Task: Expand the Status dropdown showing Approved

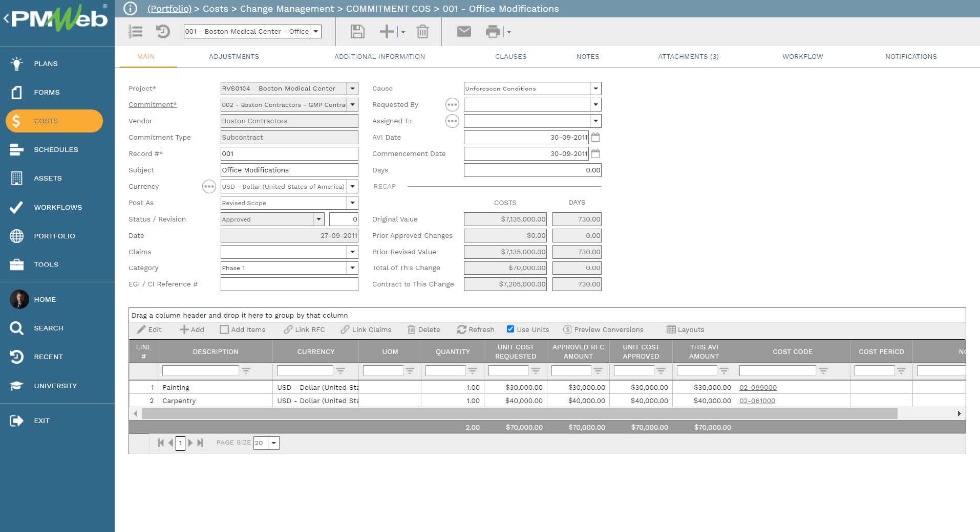Action: point(318,219)
